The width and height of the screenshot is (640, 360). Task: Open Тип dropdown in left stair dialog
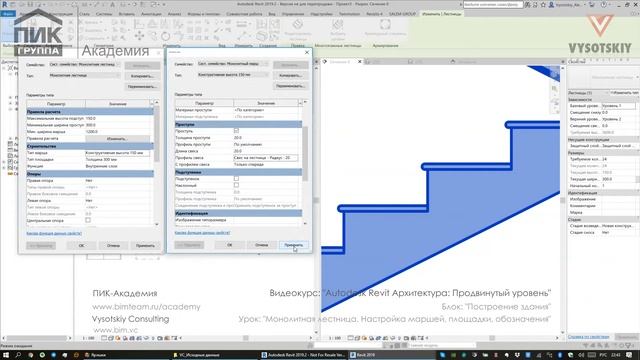point(84,76)
